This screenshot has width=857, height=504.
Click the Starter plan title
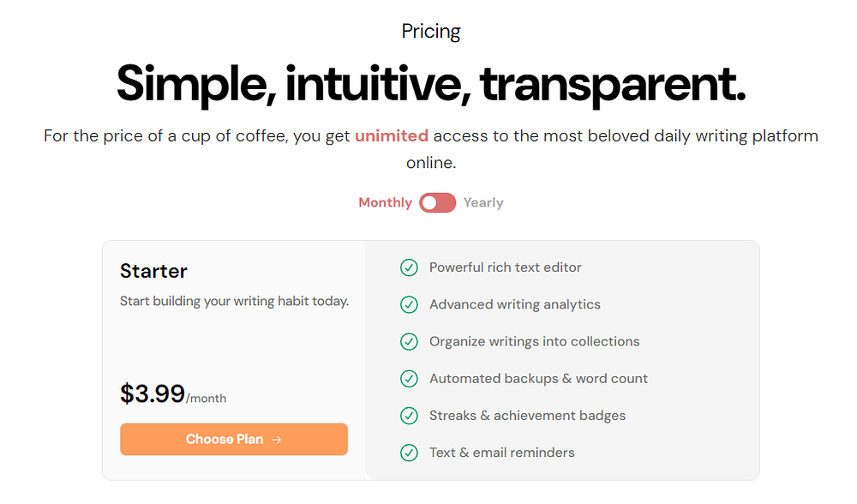click(153, 271)
